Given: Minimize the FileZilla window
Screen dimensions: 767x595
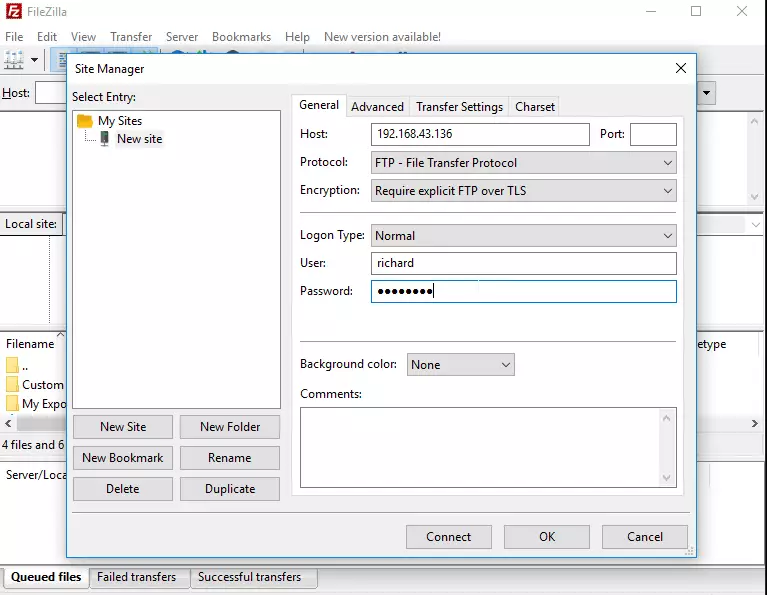Looking at the screenshot, I should [651, 11].
